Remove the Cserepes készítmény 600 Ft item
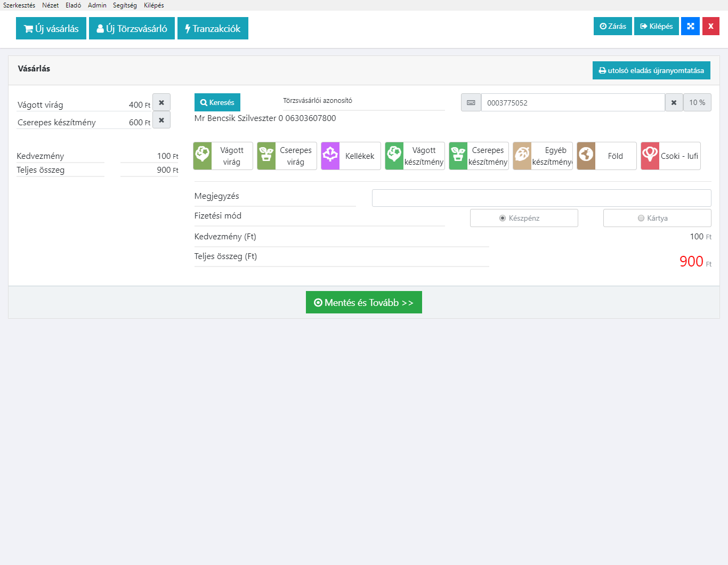This screenshot has height=565, width=728. point(161,120)
